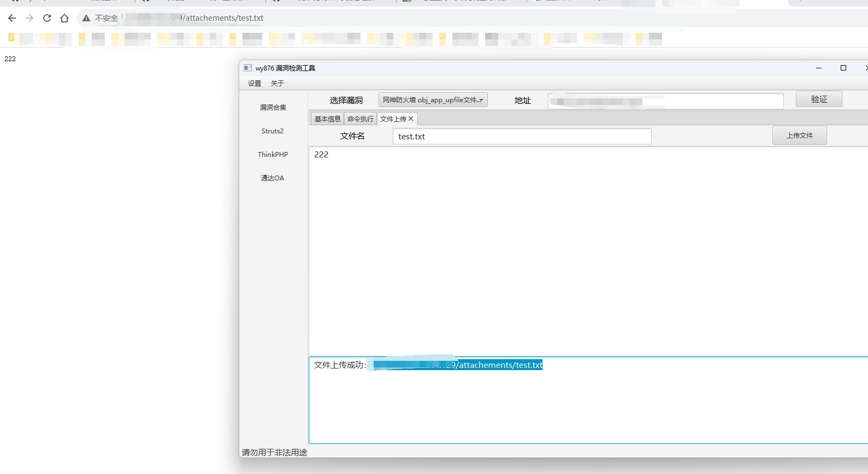Close the 文件上传 tab
This screenshot has width=868, height=474.
click(411, 119)
